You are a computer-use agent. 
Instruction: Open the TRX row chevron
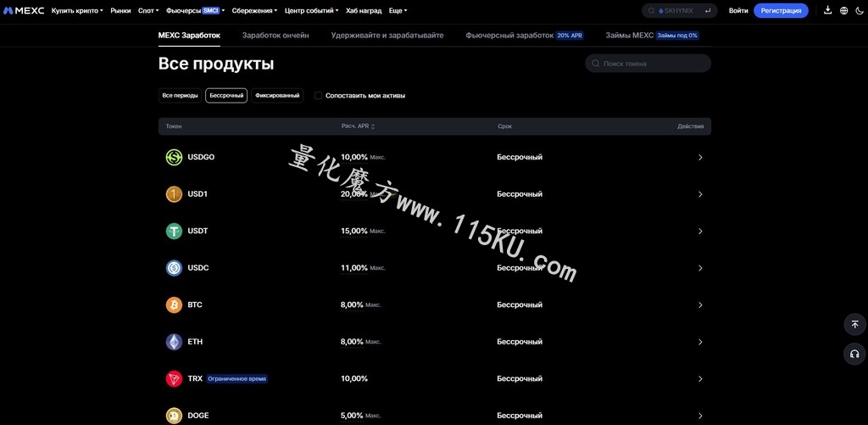coord(700,379)
